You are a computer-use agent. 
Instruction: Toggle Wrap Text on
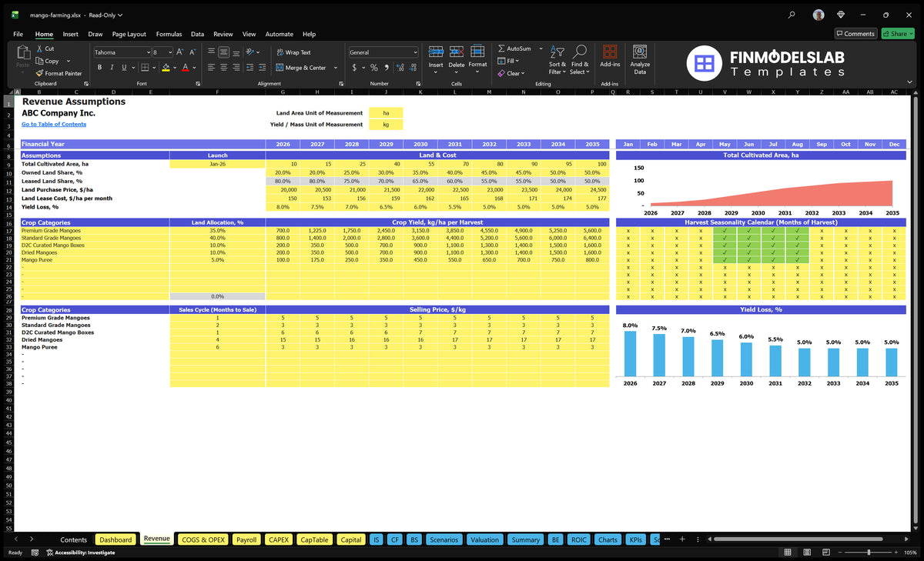click(293, 52)
